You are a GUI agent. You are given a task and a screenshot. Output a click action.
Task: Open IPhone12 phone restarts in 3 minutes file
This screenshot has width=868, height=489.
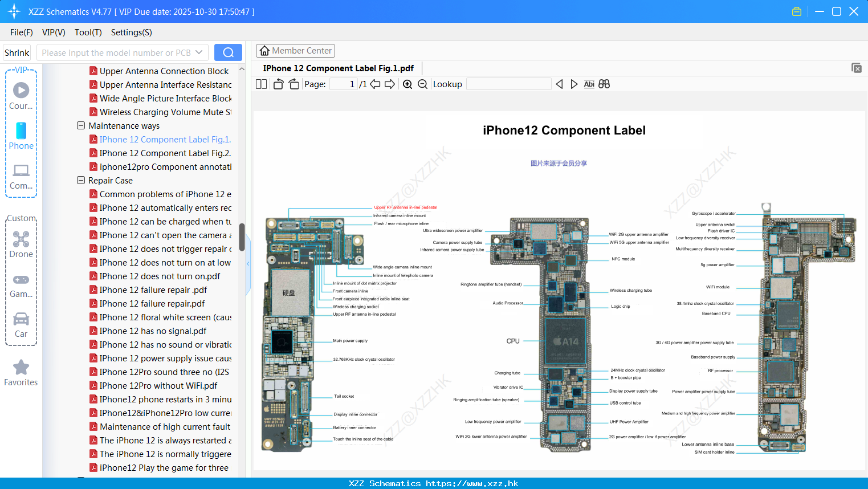(x=161, y=399)
